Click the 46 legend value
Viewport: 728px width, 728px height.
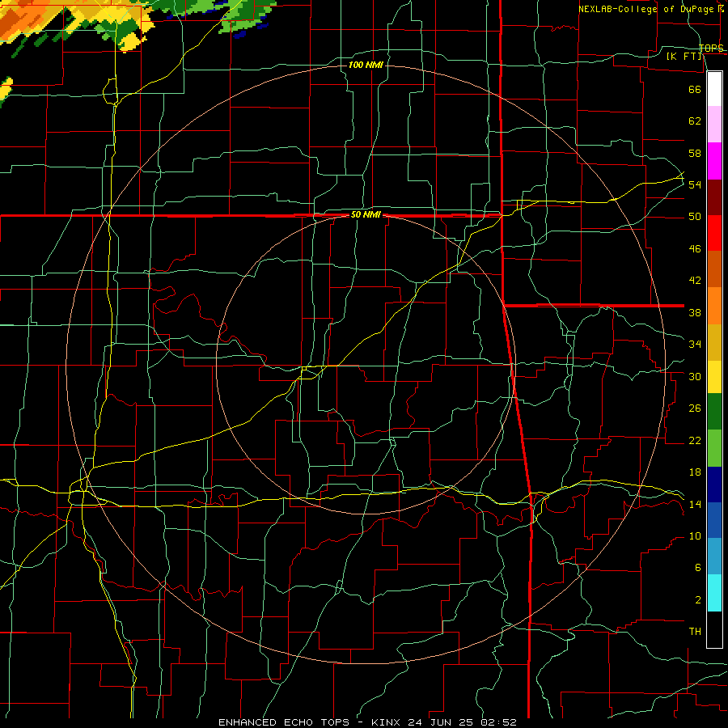[x=695, y=249]
